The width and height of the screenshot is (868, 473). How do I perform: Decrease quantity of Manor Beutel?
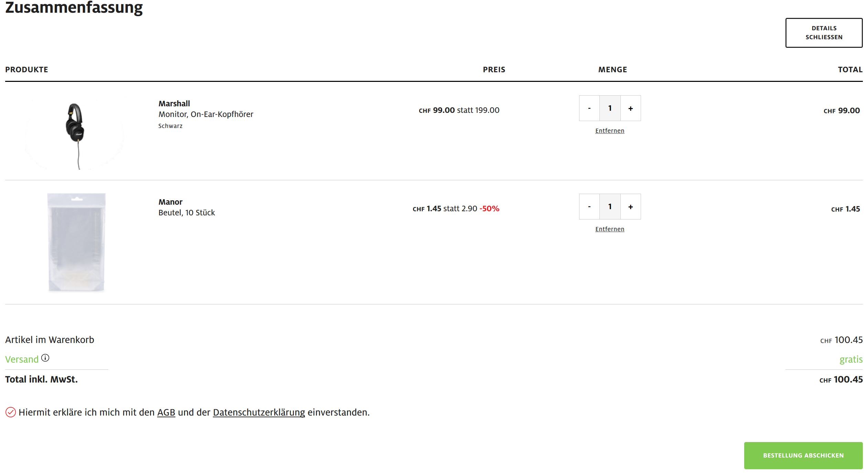pyautogui.click(x=589, y=207)
